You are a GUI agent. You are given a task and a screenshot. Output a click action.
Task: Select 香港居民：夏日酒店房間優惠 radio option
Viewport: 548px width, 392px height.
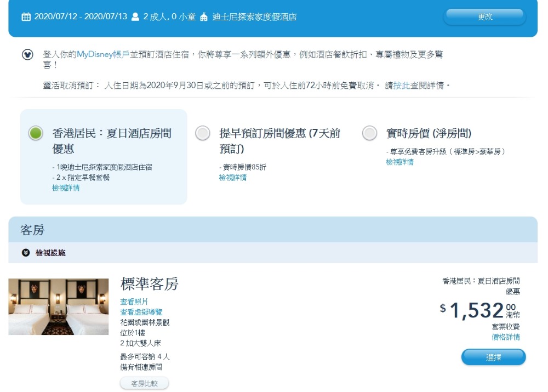point(36,133)
